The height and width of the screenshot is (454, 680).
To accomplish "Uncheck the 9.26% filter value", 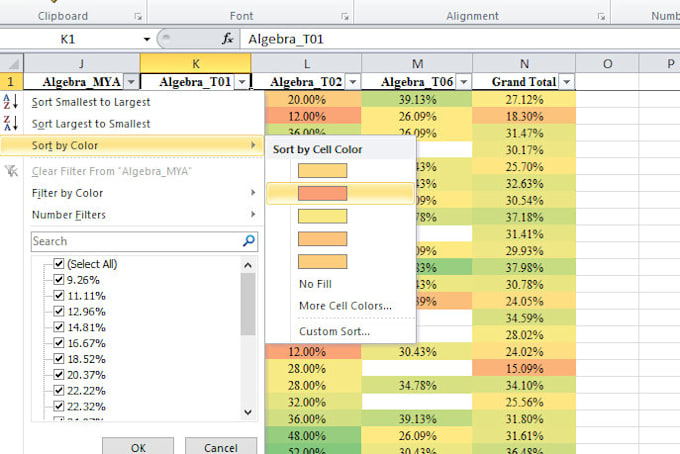I will point(59,280).
